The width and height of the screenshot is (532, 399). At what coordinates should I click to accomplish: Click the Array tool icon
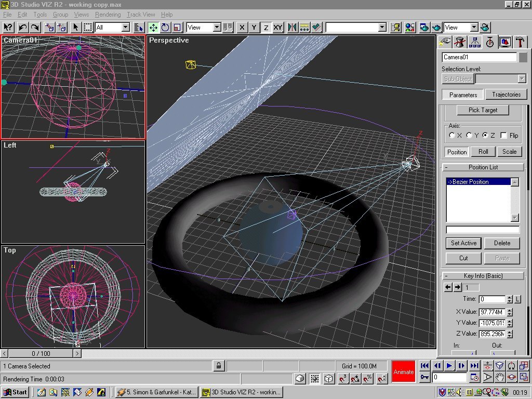tap(304, 27)
